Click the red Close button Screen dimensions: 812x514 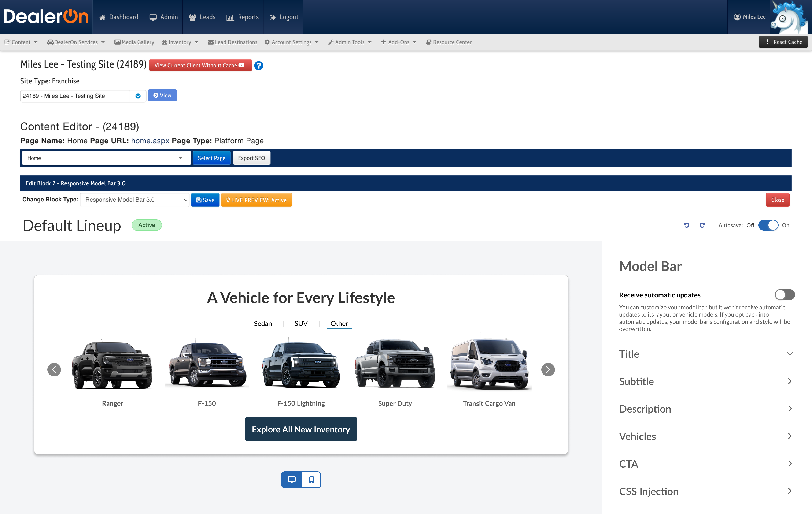pos(777,200)
